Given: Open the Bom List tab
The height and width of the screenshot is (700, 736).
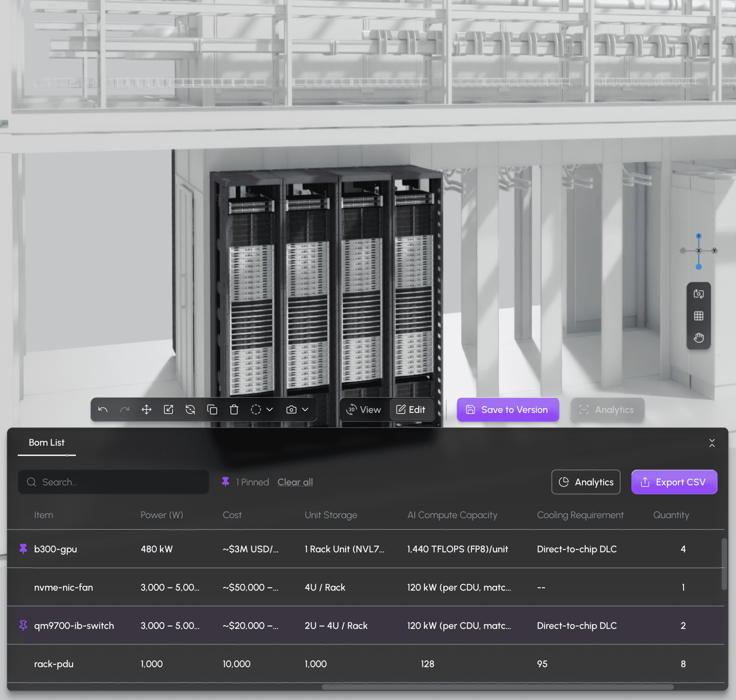Looking at the screenshot, I should coord(46,443).
